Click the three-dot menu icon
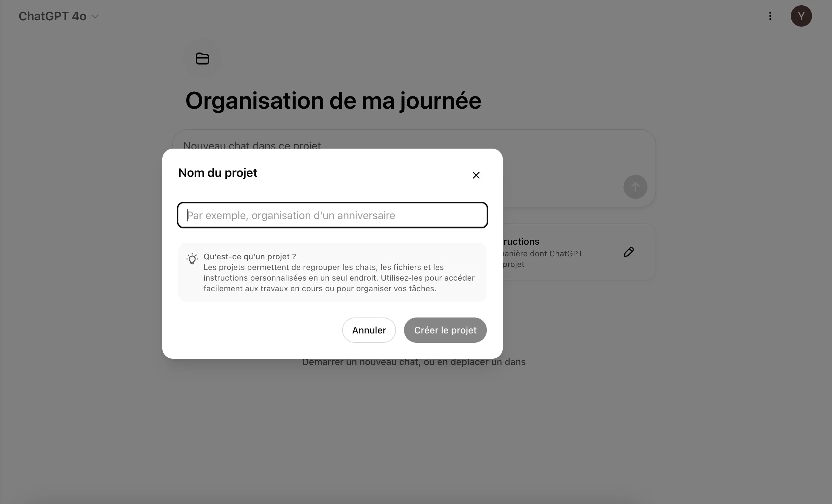The height and width of the screenshot is (504, 832). [x=770, y=16]
